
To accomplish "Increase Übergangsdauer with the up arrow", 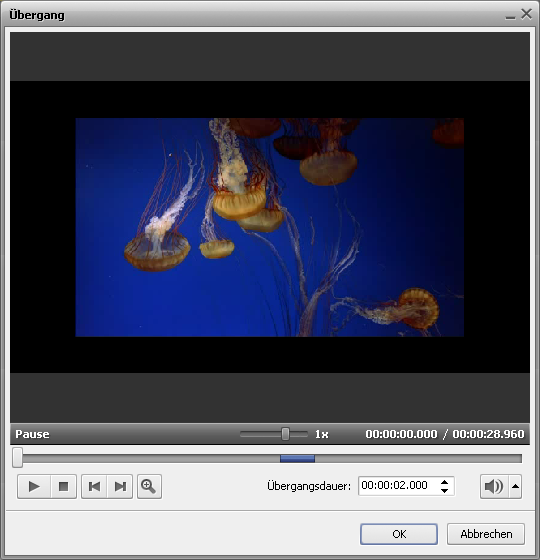I will (444, 482).
